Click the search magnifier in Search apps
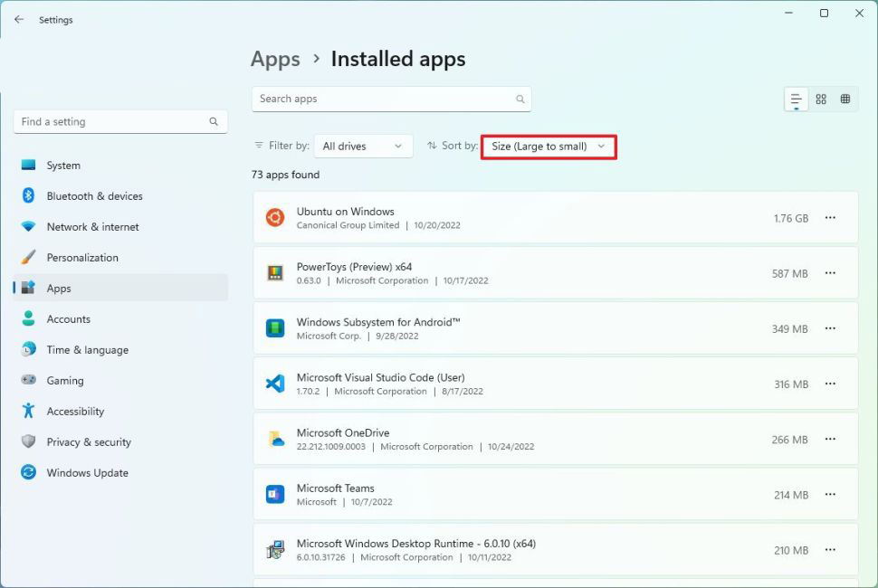 [520, 100]
